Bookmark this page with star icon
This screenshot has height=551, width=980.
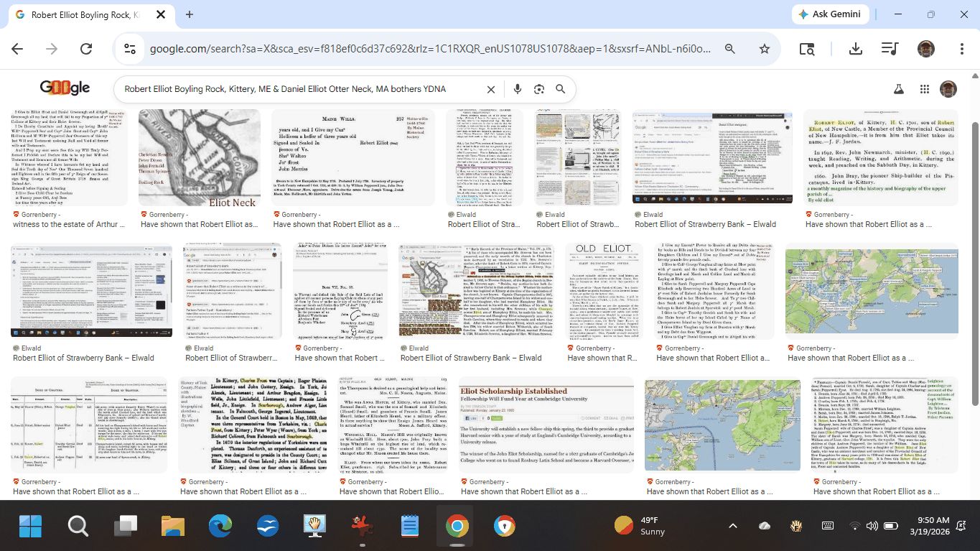[765, 49]
